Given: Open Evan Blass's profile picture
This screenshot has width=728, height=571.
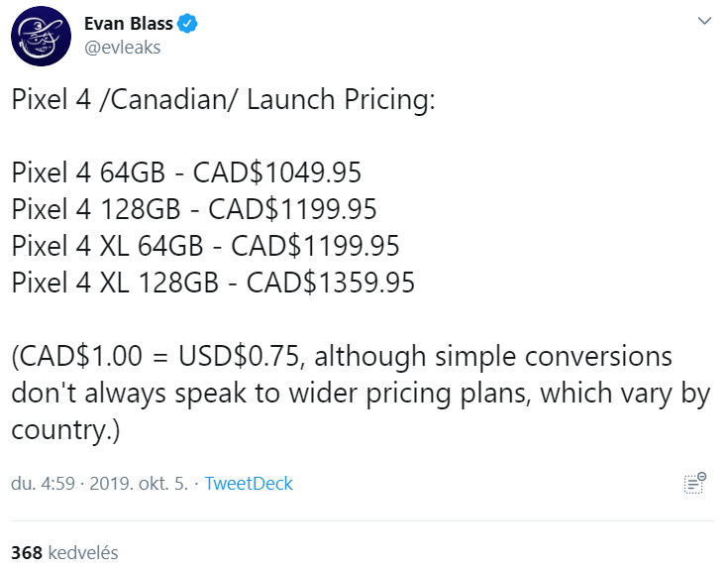Looking at the screenshot, I should point(40,36).
